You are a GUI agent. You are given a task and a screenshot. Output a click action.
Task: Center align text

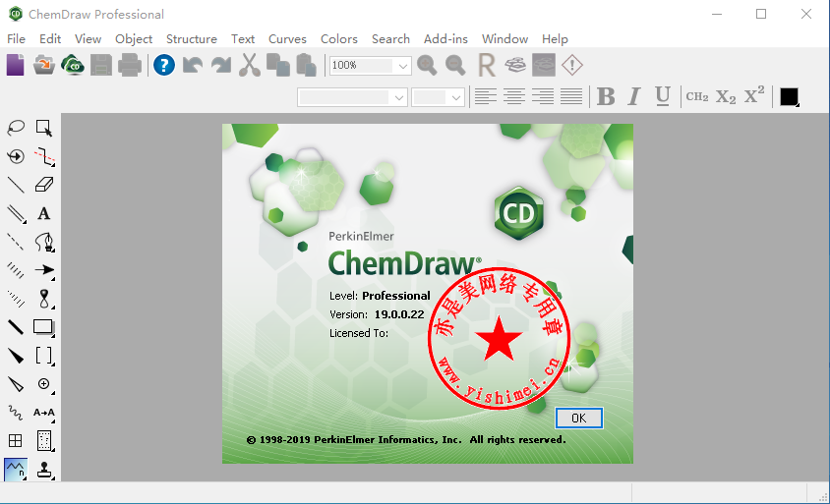[x=514, y=97]
